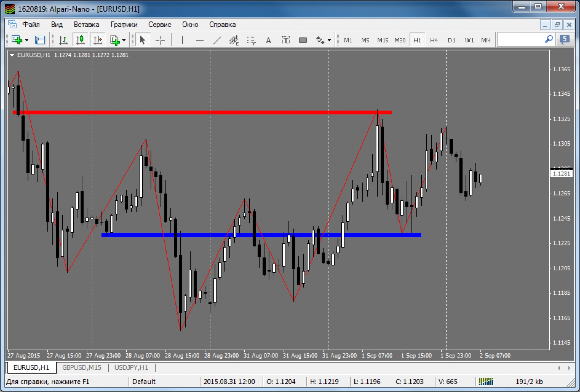Expand the arrows objects dropdown
The height and width of the screenshot is (392, 580).
[329, 40]
